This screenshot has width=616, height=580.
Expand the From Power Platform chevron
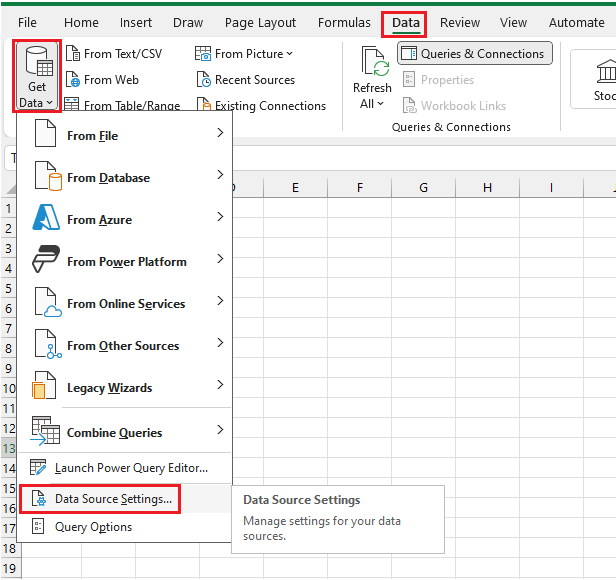220,259
